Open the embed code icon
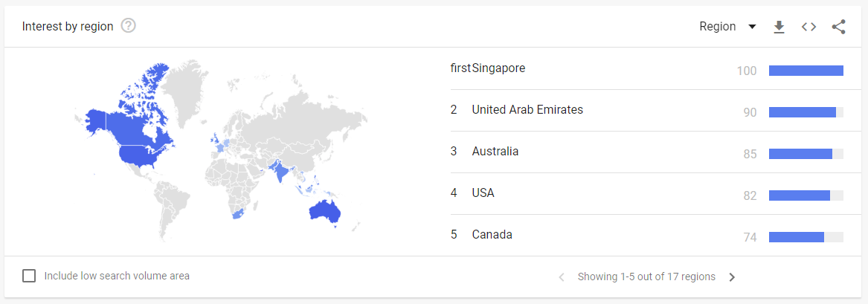The image size is (868, 304). tap(808, 27)
